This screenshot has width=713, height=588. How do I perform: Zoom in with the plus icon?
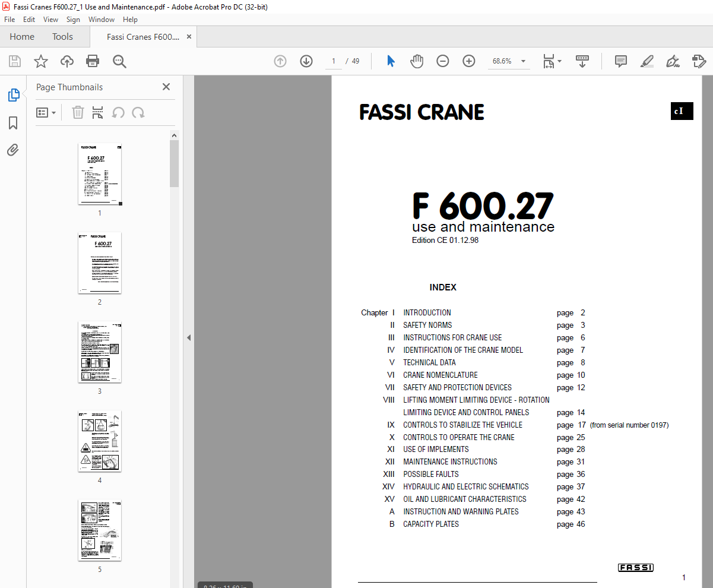tap(469, 61)
